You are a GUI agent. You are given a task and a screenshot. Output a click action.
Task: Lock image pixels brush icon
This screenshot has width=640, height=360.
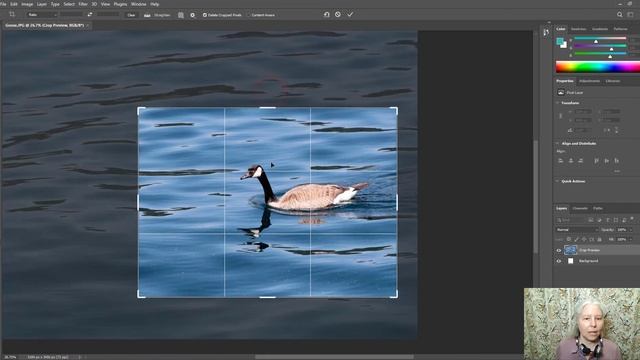coord(576,239)
